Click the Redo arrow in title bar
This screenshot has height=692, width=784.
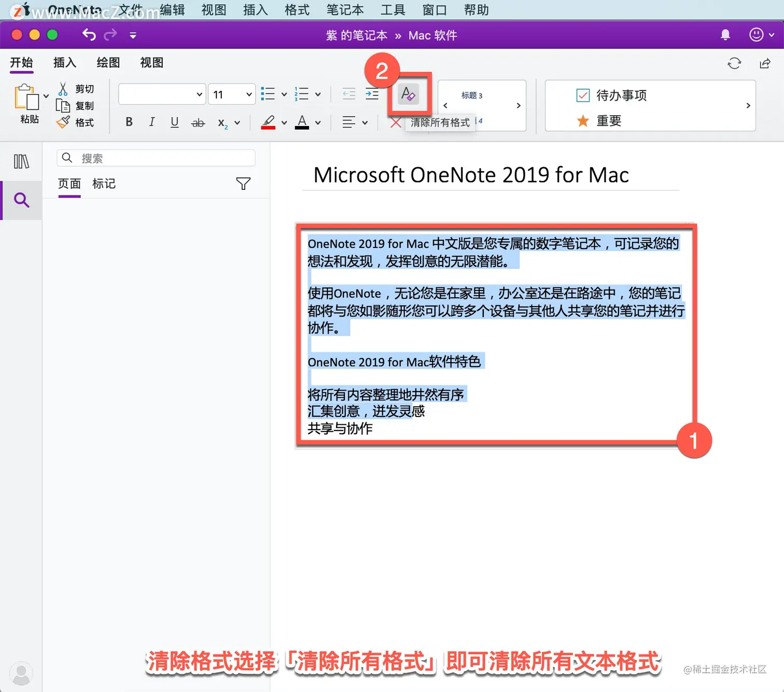tap(110, 35)
